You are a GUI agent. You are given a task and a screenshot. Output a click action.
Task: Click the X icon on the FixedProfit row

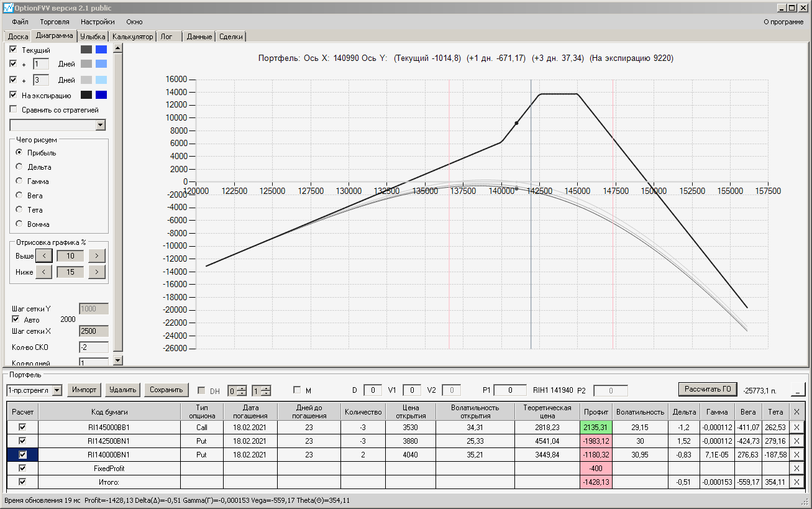pyautogui.click(x=796, y=468)
